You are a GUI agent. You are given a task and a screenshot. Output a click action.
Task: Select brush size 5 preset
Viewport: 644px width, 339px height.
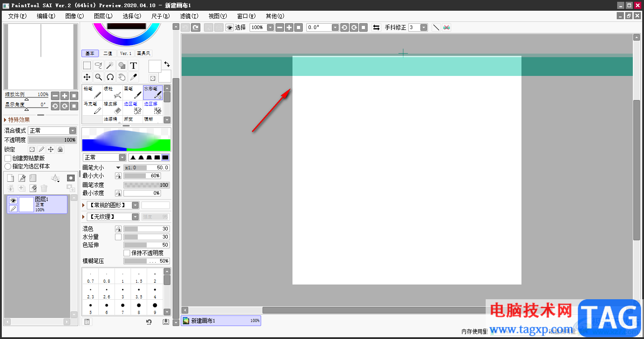[x=90, y=308]
